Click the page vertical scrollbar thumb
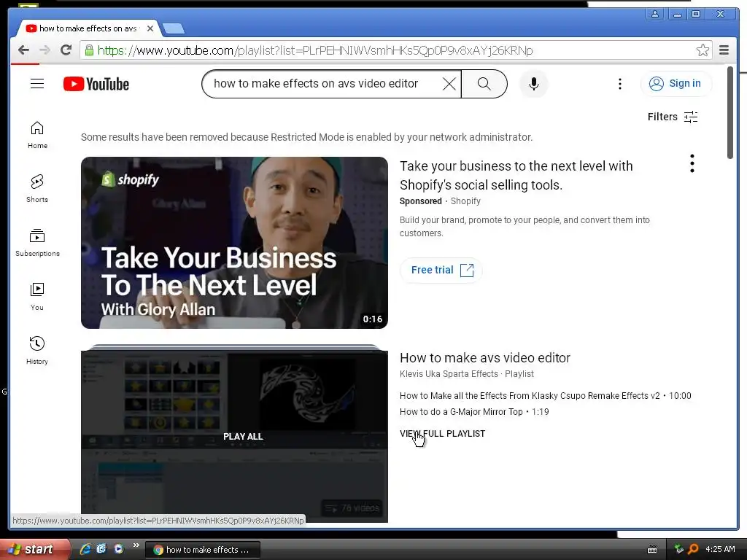747x560 pixels. coord(729,113)
